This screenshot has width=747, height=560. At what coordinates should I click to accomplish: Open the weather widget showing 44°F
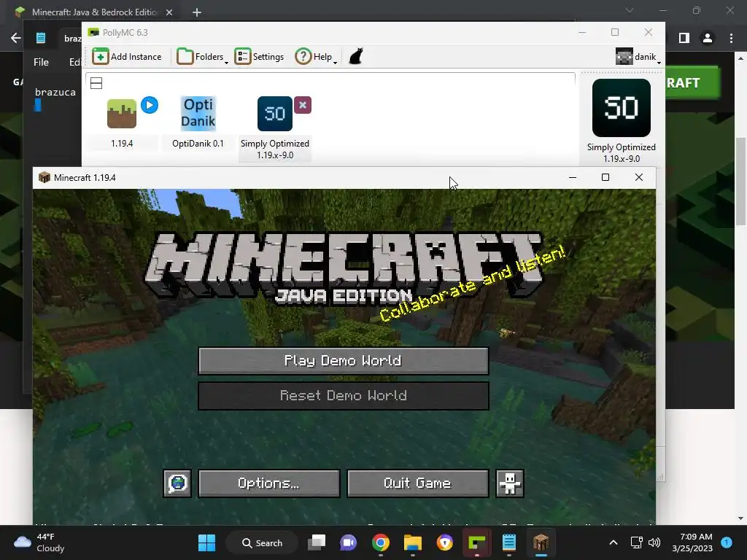tap(39, 542)
